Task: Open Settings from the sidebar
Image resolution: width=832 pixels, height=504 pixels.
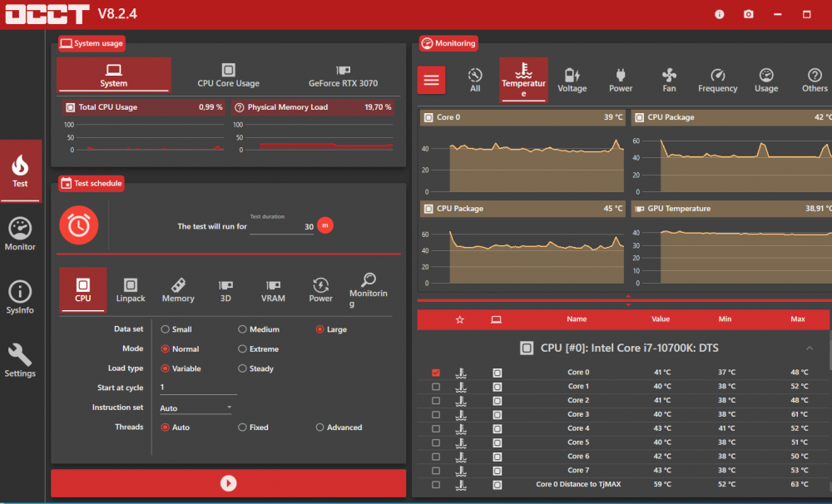Action: pyautogui.click(x=20, y=360)
